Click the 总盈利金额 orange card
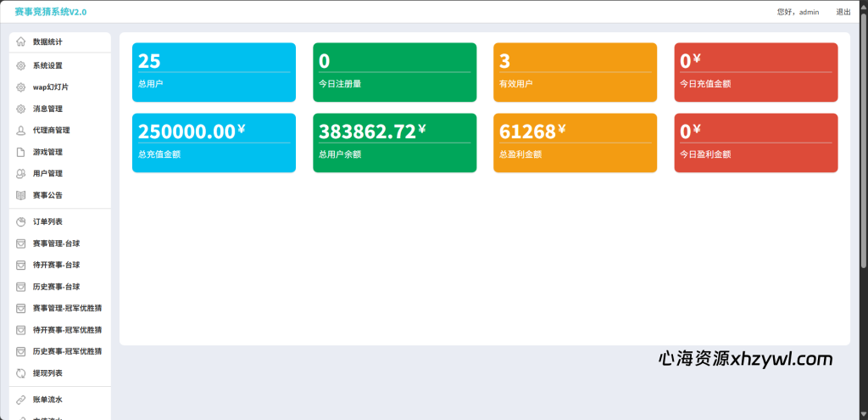This screenshot has width=868, height=420. click(575, 143)
